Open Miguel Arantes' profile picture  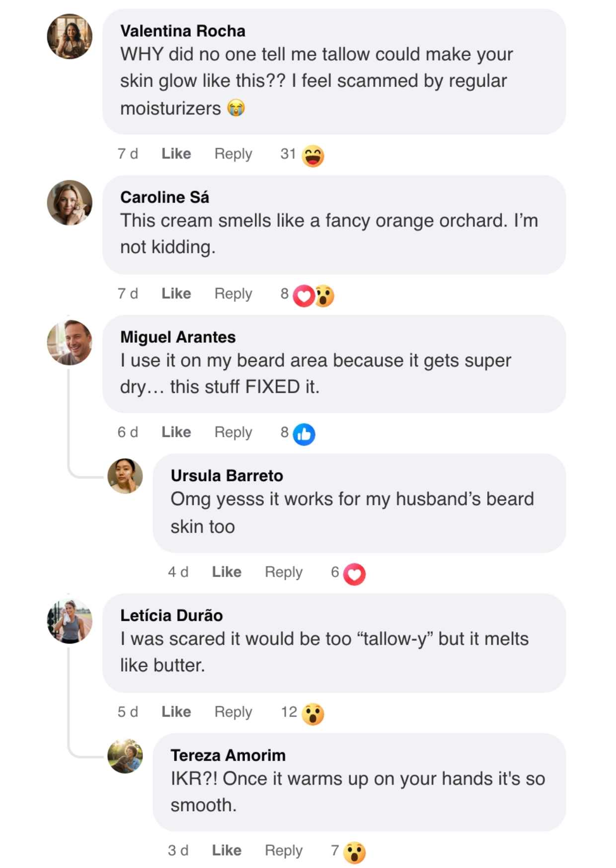click(70, 343)
